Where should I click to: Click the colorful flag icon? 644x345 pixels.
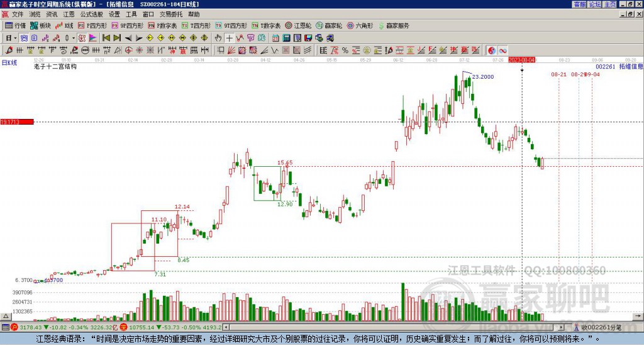tap(93, 38)
